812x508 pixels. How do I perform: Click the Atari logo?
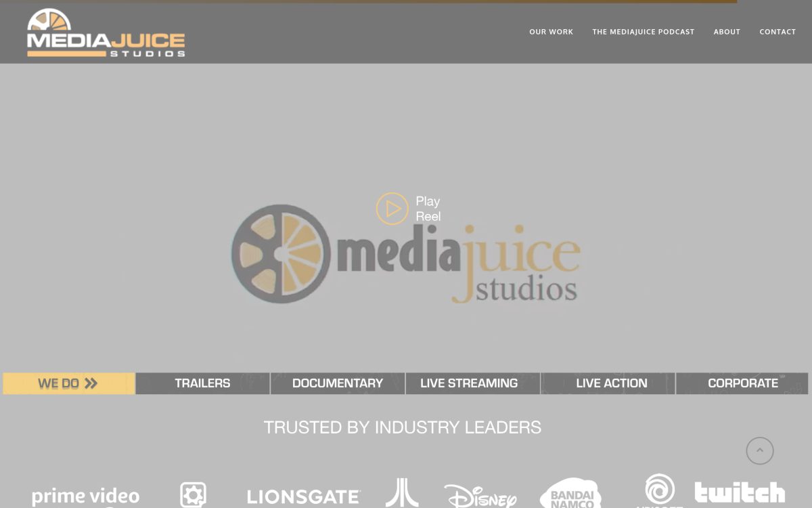coord(402,493)
